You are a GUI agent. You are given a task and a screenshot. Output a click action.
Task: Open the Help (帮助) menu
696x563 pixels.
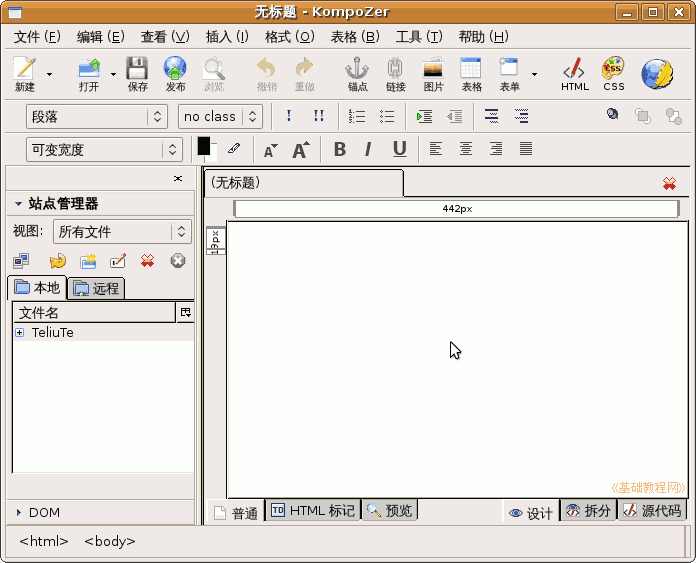484,37
